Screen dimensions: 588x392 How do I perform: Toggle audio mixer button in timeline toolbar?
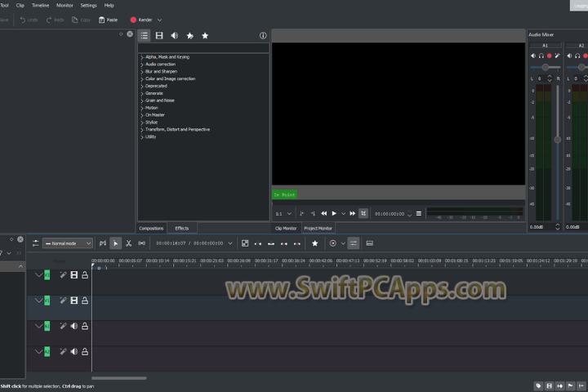point(354,243)
